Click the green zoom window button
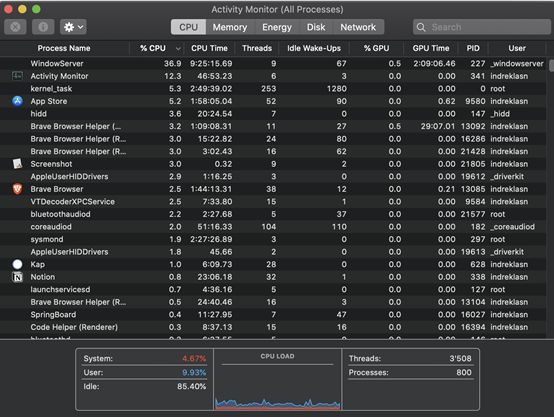This screenshot has width=554, height=417. (36, 9)
